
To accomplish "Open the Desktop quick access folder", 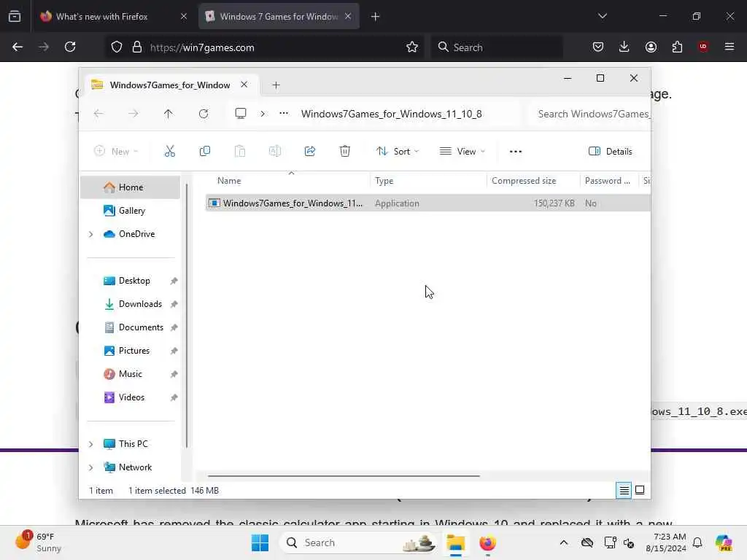I will (134, 281).
